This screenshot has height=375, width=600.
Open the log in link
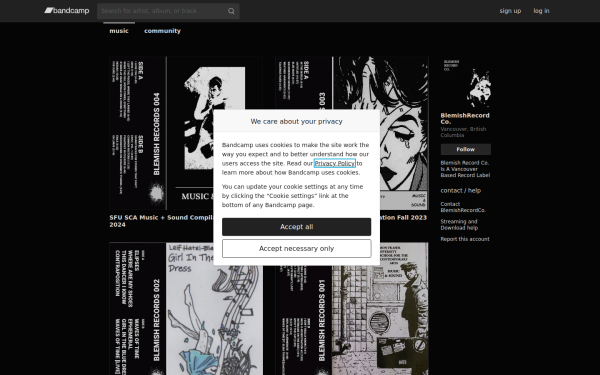541,11
